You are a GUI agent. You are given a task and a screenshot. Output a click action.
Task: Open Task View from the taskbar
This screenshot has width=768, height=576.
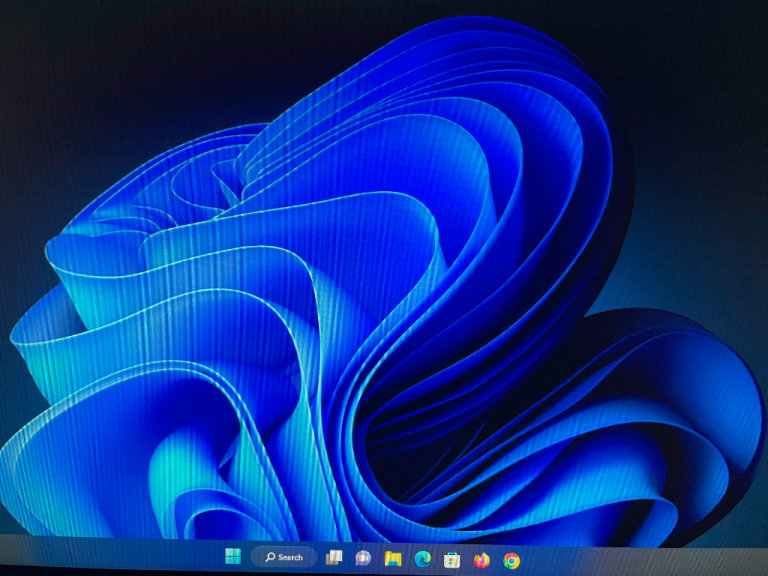(x=335, y=557)
